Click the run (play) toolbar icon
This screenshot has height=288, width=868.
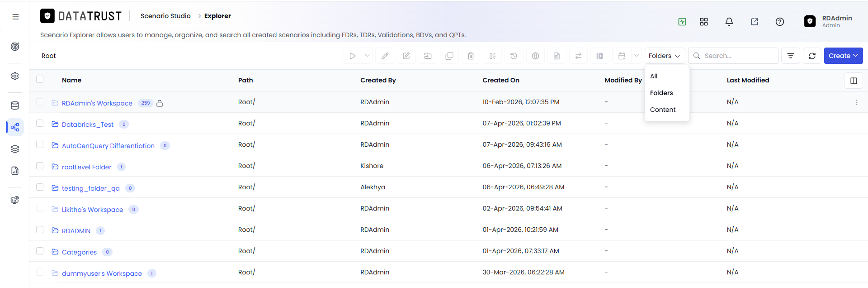pyautogui.click(x=352, y=56)
